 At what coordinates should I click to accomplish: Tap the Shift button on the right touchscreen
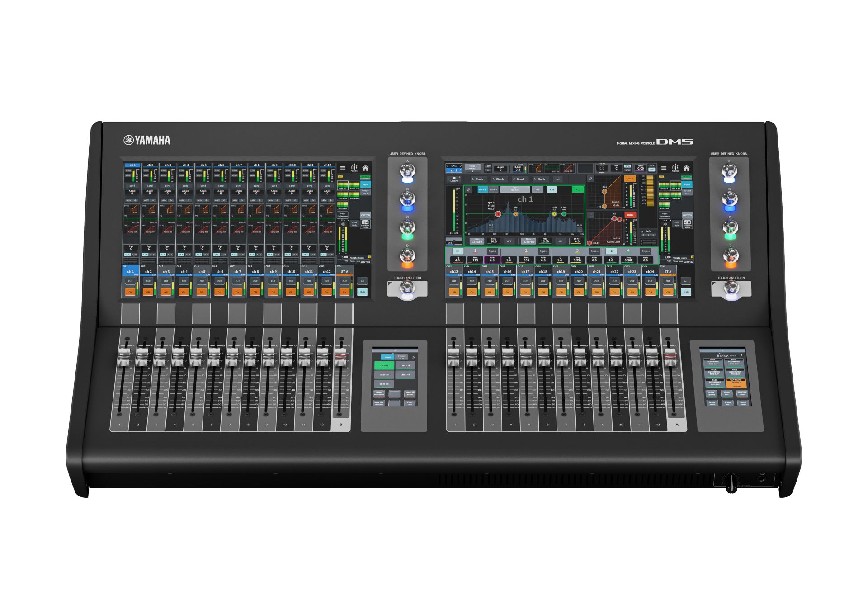(x=686, y=292)
